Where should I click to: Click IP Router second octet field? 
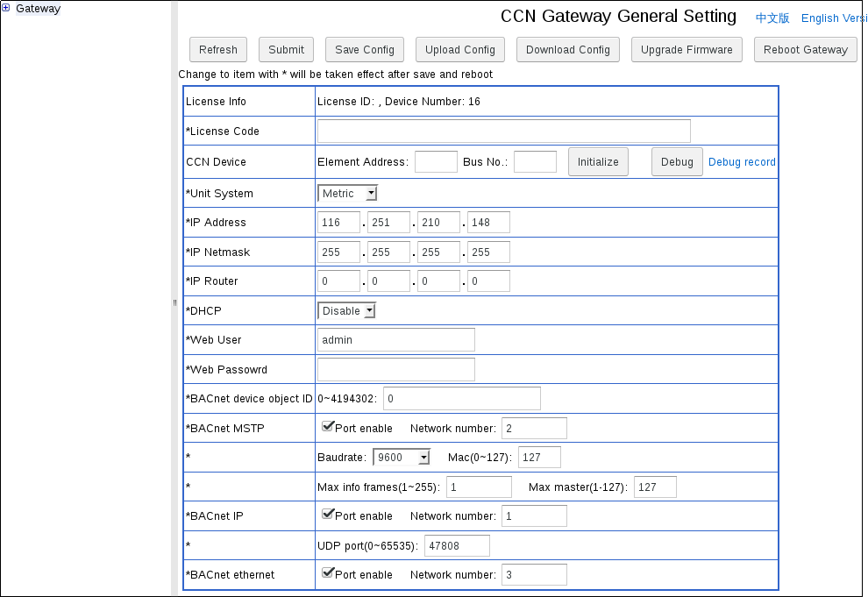388,281
